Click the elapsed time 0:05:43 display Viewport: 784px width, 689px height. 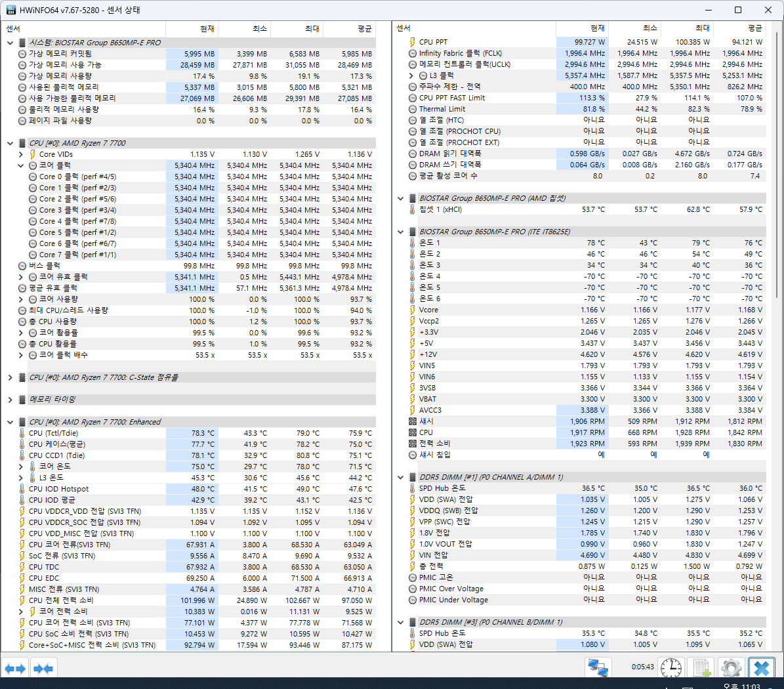click(x=642, y=667)
